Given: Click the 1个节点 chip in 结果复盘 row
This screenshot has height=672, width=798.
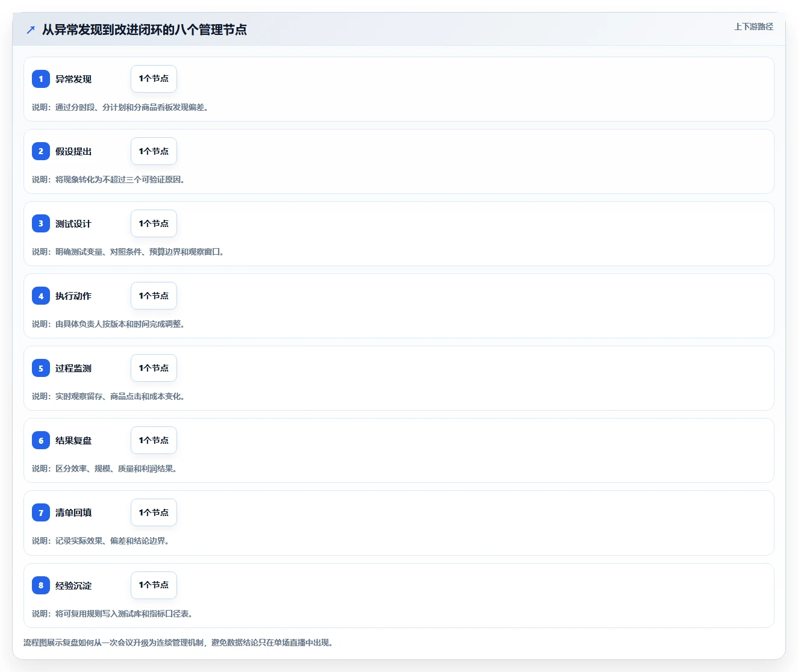Looking at the screenshot, I should pyautogui.click(x=154, y=440).
